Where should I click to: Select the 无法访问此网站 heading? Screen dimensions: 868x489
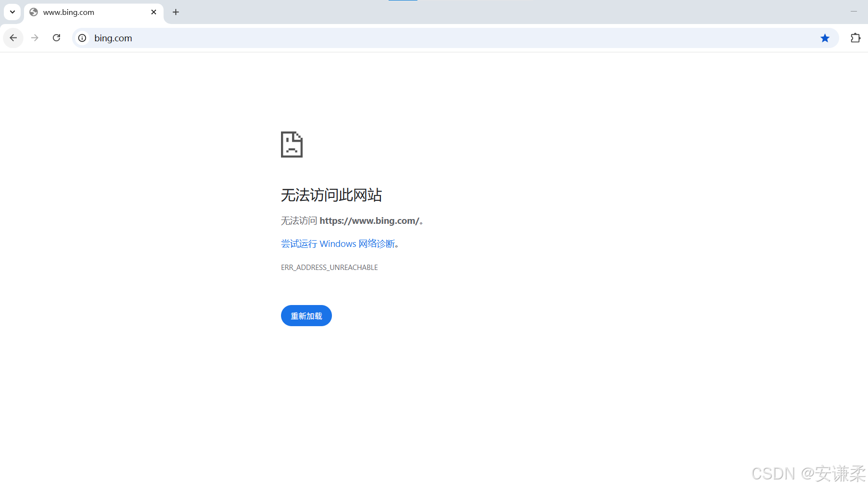[331, 195]
